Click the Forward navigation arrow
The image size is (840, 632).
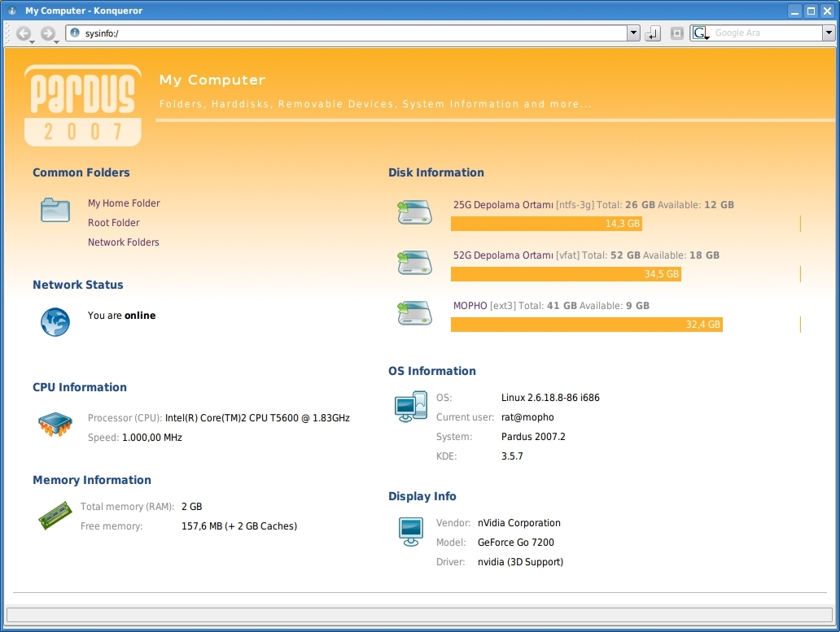(47, 33)
